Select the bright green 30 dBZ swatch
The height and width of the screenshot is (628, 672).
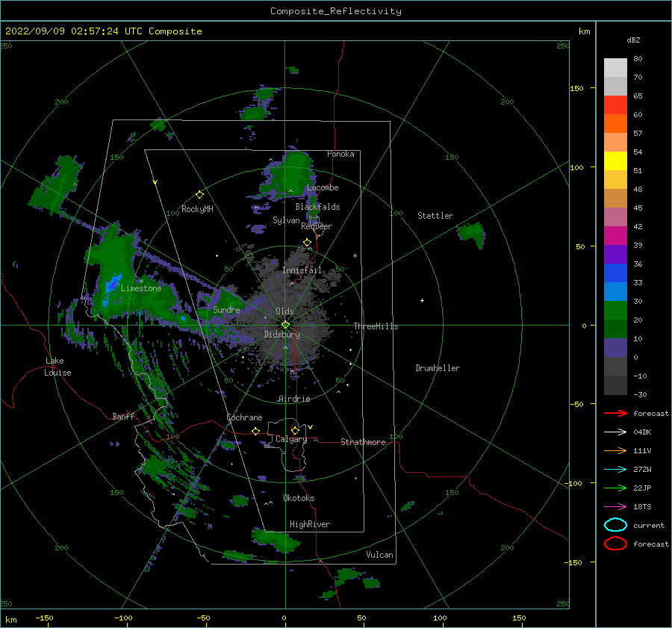[615, 311]
